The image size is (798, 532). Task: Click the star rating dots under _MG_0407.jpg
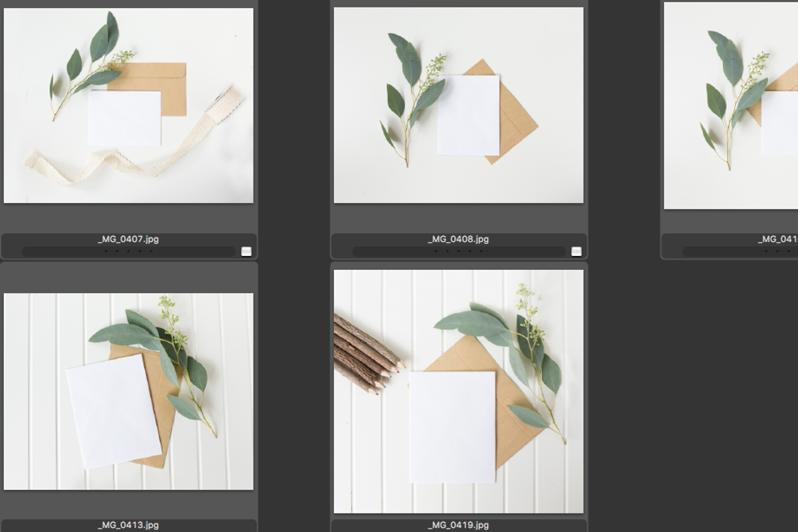point(128,251)
